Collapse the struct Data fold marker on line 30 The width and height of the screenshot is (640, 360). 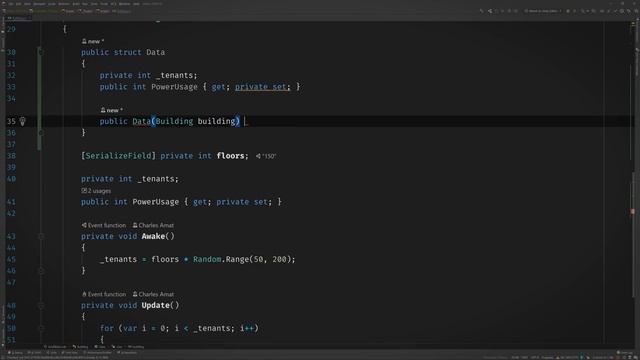point(40,52)
